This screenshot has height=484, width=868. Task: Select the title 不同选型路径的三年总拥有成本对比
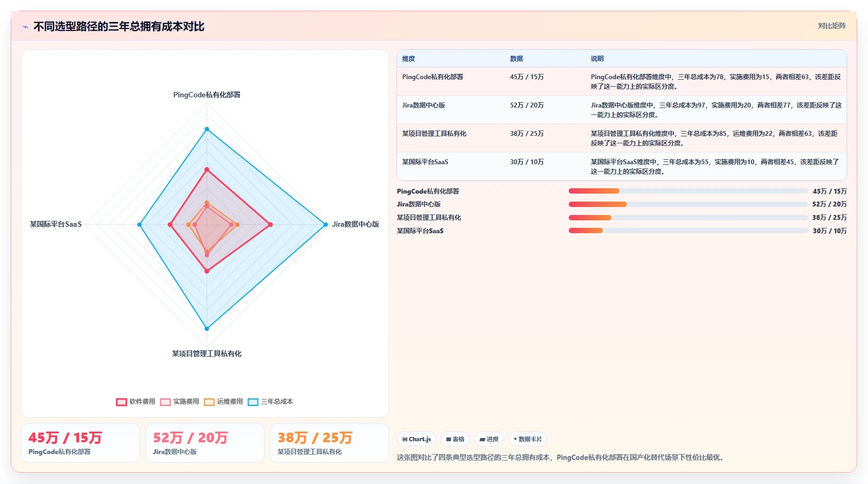coord(119,27)
